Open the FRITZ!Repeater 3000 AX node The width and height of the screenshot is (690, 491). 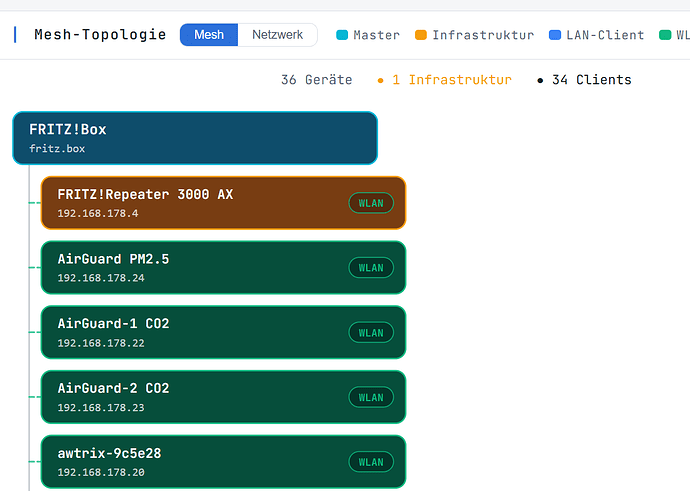[224, 203]
